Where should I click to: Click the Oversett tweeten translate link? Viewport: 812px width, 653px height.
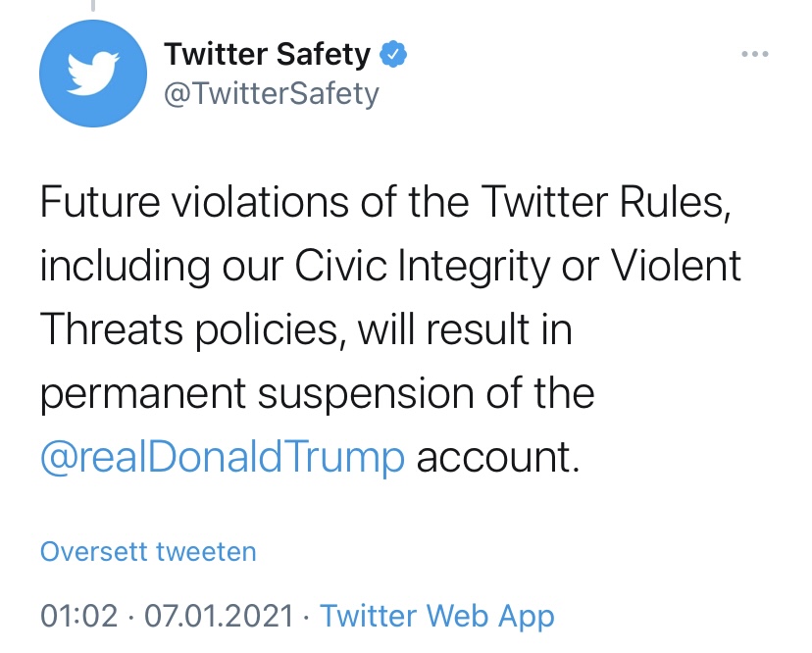tap(148, 552)
